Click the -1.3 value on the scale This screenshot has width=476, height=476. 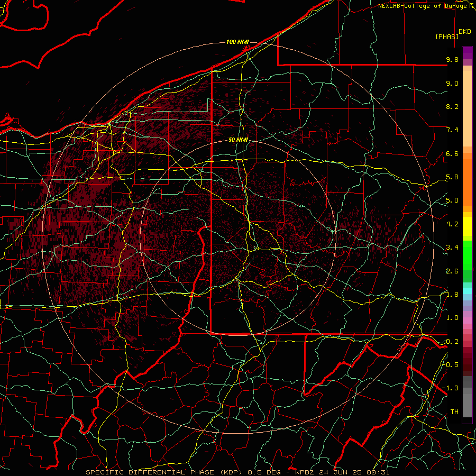(x=451, y=388)
